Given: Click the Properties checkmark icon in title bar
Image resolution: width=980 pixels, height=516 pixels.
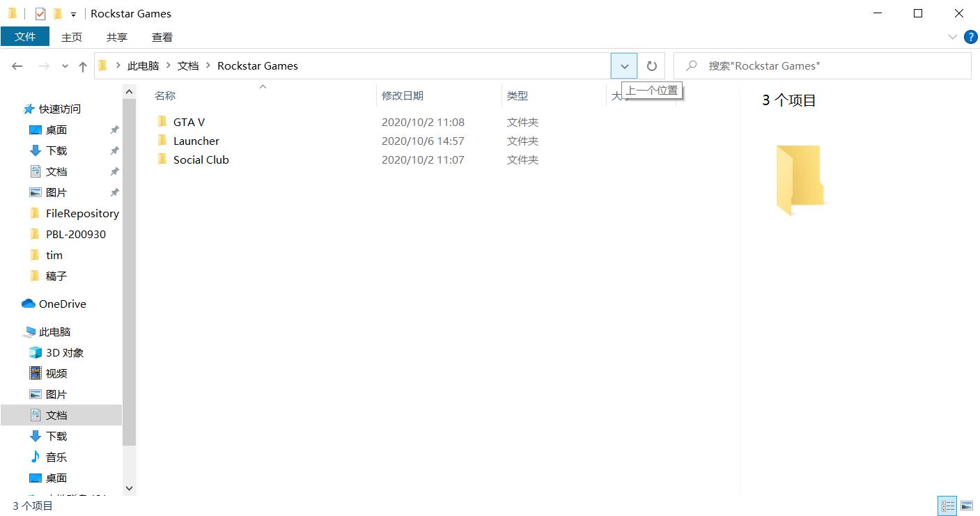Looking at the screenshot, I should 40,13.
